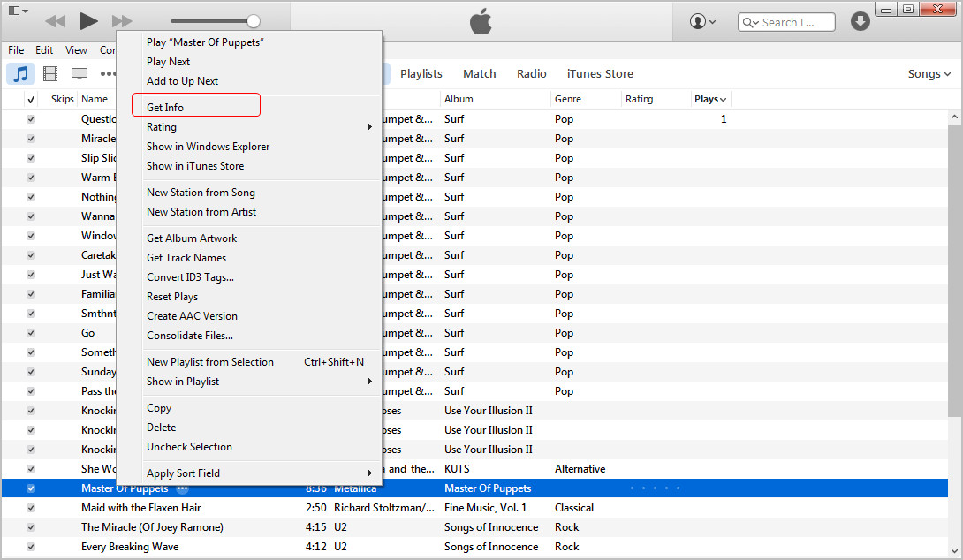Choose Convert ID3 Tags...
The width and height of the screenshot is (963, 560).
190,277
